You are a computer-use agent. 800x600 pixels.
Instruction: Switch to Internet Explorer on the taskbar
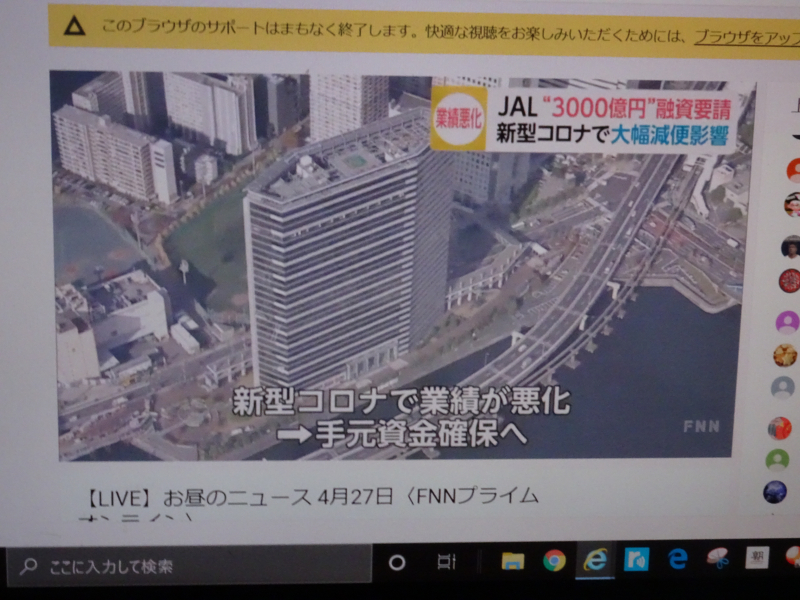click(595, 560)
